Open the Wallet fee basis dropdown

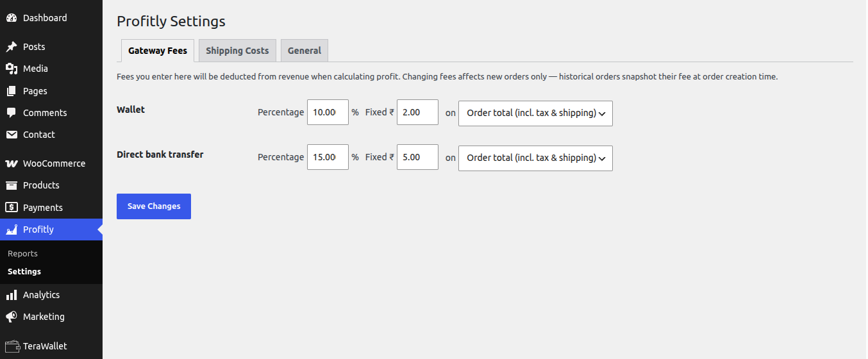[x=535, y=113]
